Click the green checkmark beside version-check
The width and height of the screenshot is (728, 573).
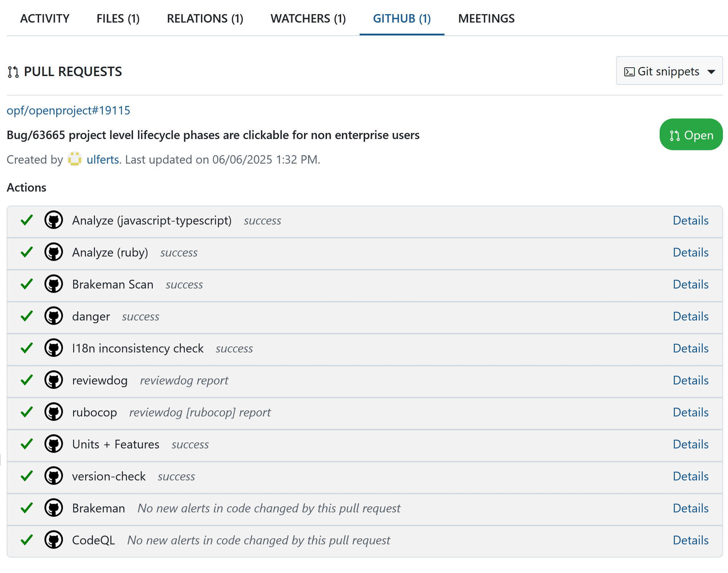click(27, 476)
